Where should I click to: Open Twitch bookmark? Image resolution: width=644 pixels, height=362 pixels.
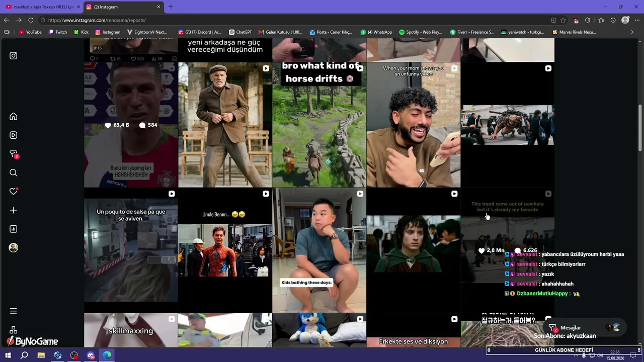pos(58,32)
